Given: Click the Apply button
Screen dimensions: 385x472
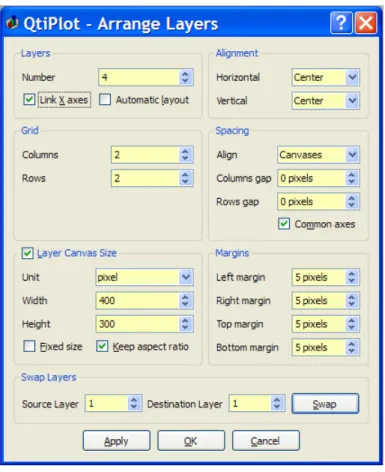Looking at the screenshot, I should pos(116,441).
